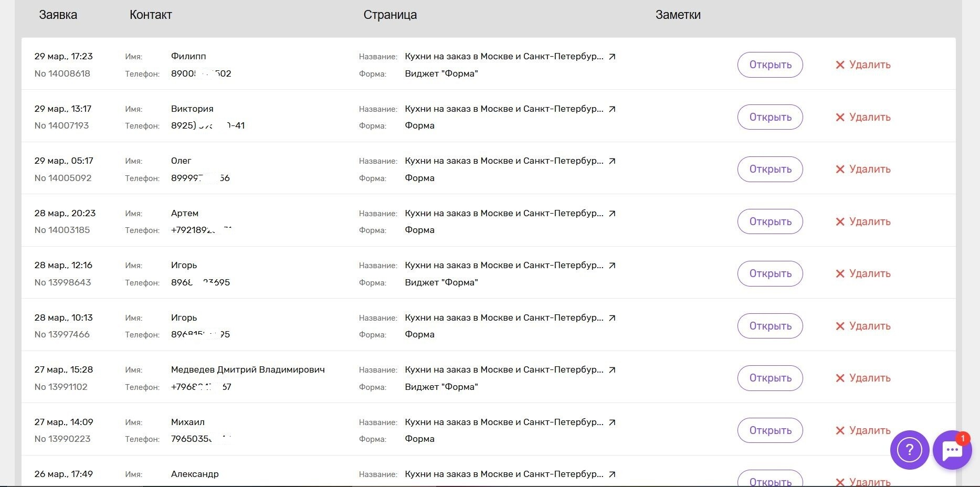The width and height of the screenshot is (980, 487).
Task: Follow page arrow in Михаил's request row
Action: point(612,422)
